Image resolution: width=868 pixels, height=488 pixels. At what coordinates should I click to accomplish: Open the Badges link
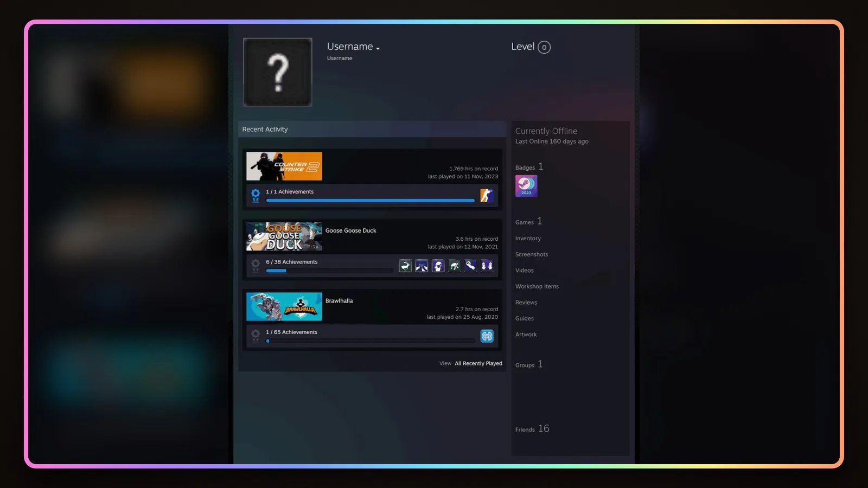(x=529, y=167)
